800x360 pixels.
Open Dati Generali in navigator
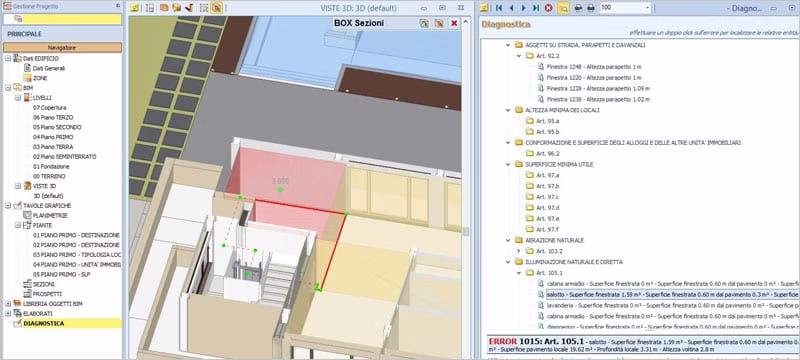pyautogui.click(x=48, y=68)
